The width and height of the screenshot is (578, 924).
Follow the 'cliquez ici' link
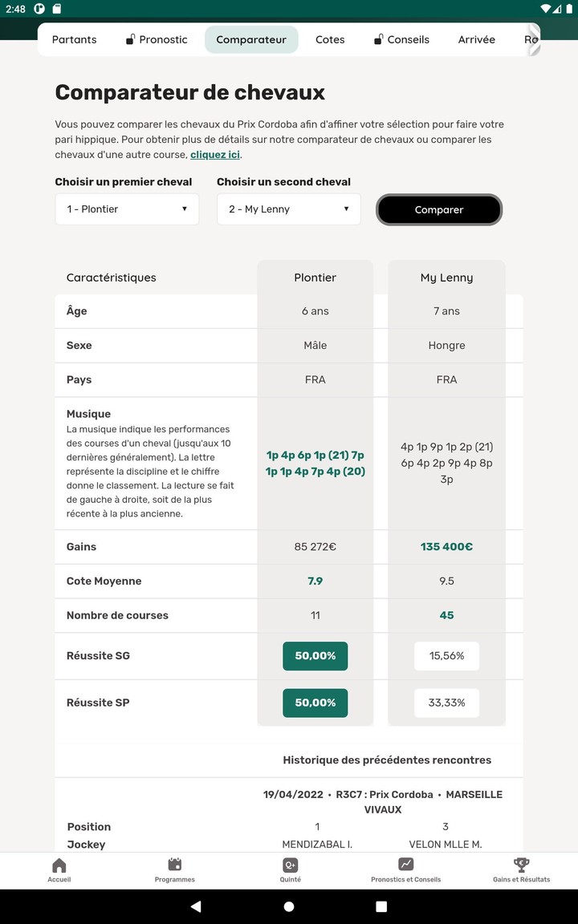point(214,155)
